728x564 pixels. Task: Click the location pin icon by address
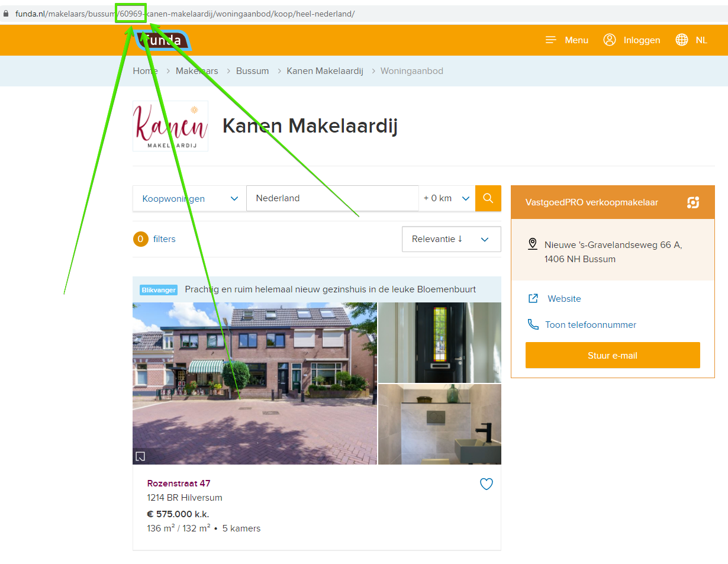533,244
